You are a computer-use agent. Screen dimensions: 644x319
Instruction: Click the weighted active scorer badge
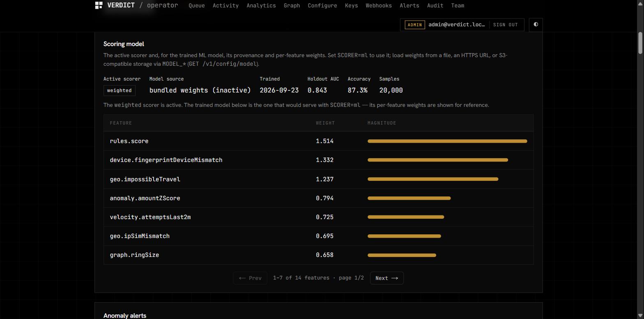120,90
